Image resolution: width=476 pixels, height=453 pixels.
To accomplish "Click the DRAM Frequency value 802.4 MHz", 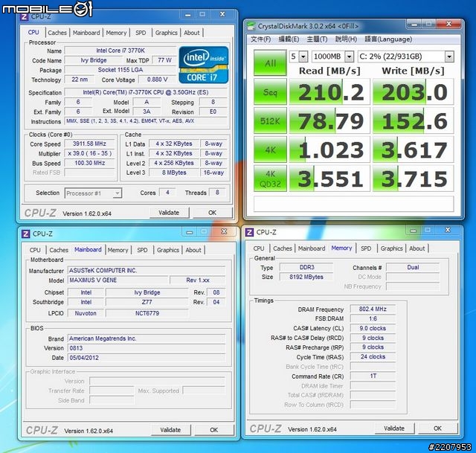I will [373, 309].
